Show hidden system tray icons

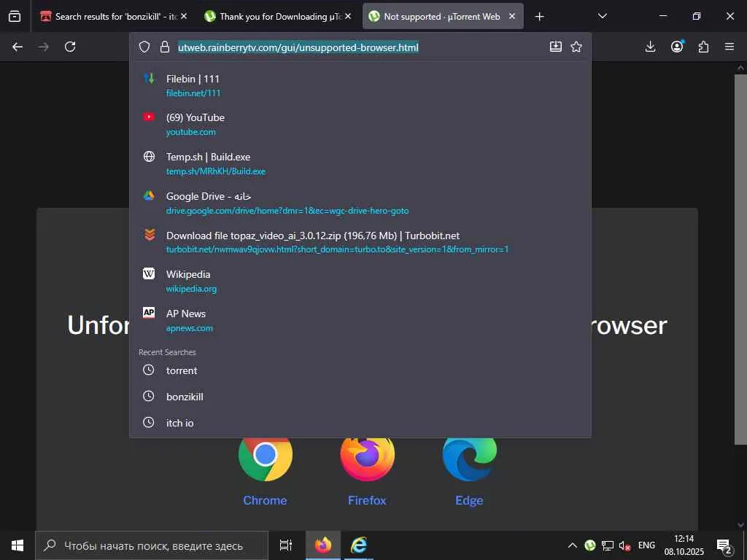click(x=573, y=545)
